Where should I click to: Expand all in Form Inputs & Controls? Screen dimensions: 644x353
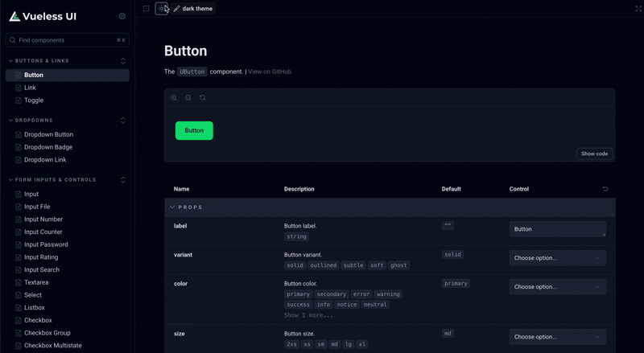pyautogui.click(x=123, y=180)
